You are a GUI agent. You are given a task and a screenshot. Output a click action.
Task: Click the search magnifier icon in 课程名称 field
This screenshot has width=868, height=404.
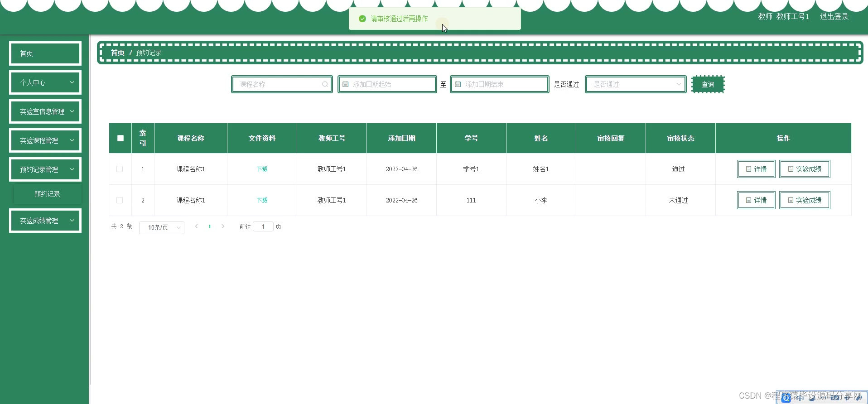coord(325,84)
